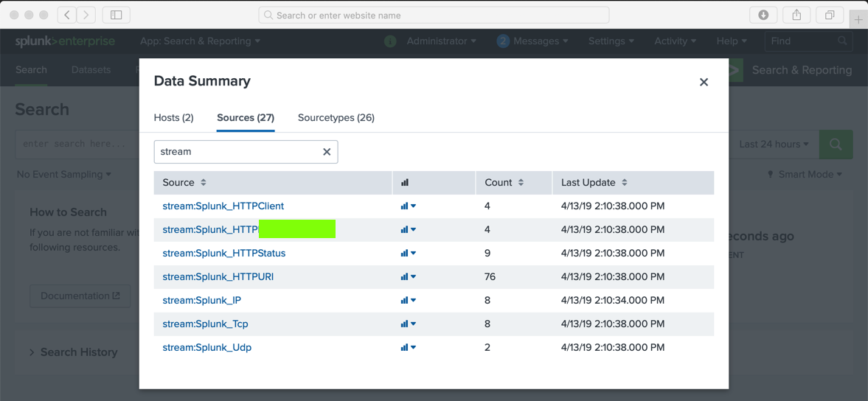The height and width of the screenshot is (401, 868).
Task: Open chart menu for row with count 4 updated 2:10:38 second row
Action: (409, 229)
